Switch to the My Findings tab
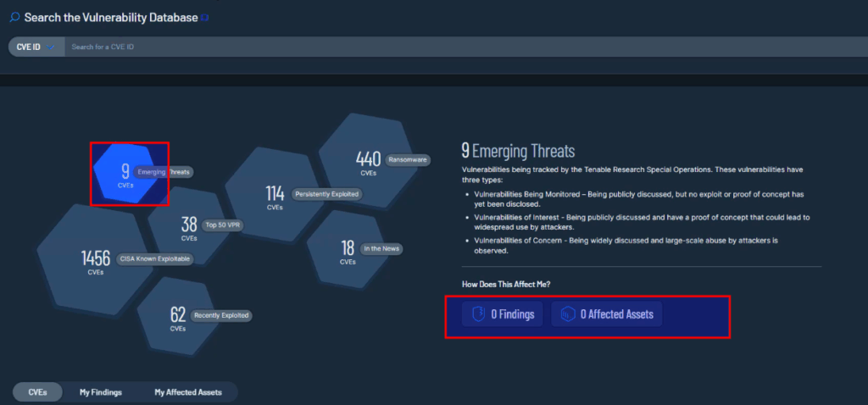The image size is (868, 405). tap(101, 392)
